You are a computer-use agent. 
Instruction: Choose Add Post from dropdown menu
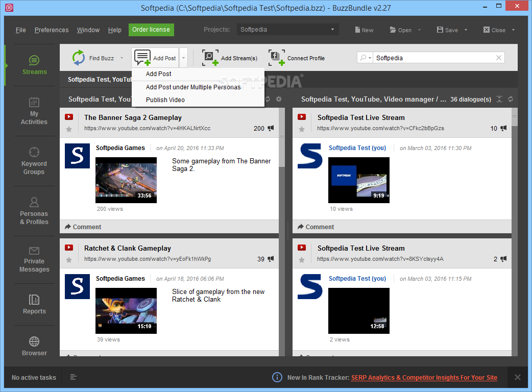click(198, 73)
